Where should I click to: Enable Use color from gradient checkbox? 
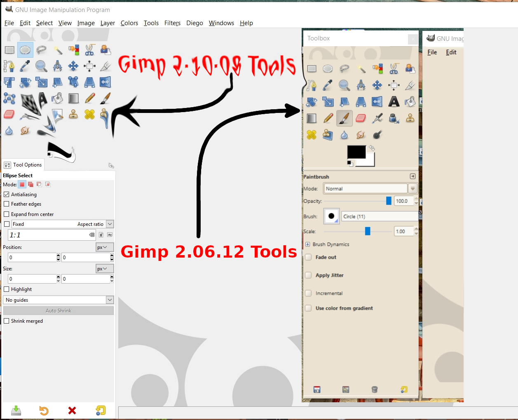pos(308,308)
